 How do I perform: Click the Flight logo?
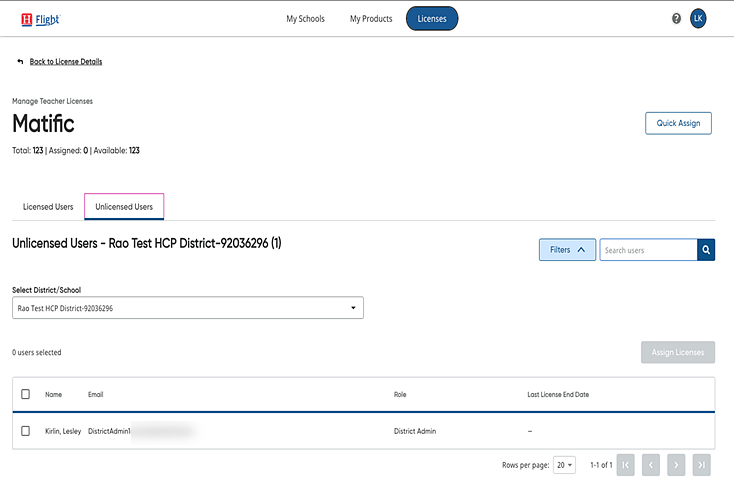click(x=41, y=19)
